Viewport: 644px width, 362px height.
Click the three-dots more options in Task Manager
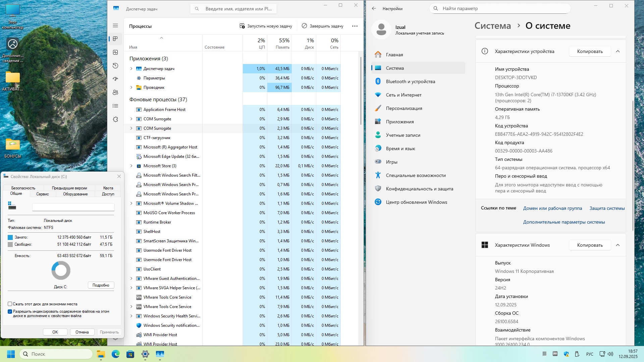coord(355,26)
